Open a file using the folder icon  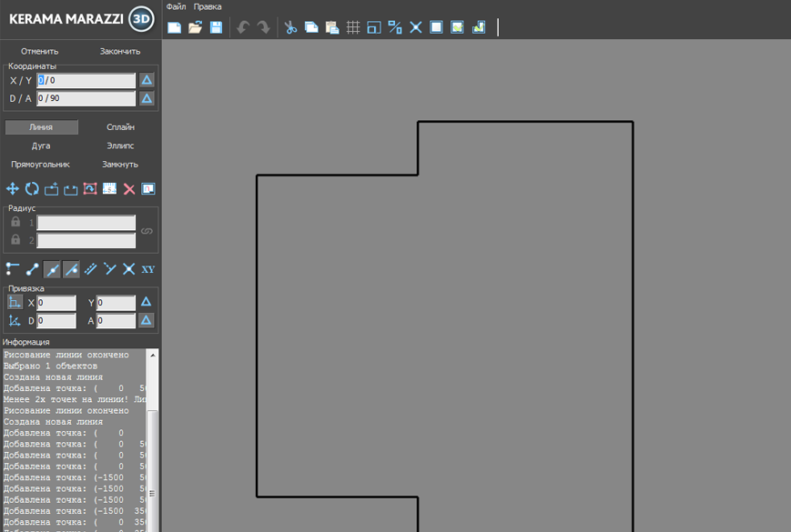[195, 27]
